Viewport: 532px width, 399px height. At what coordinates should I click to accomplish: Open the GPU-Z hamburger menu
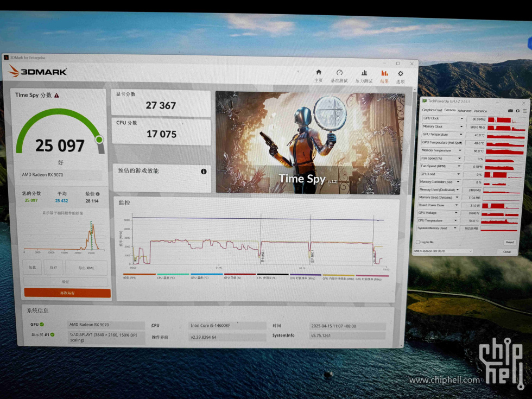pyautogui.click(x=524, y=111)
